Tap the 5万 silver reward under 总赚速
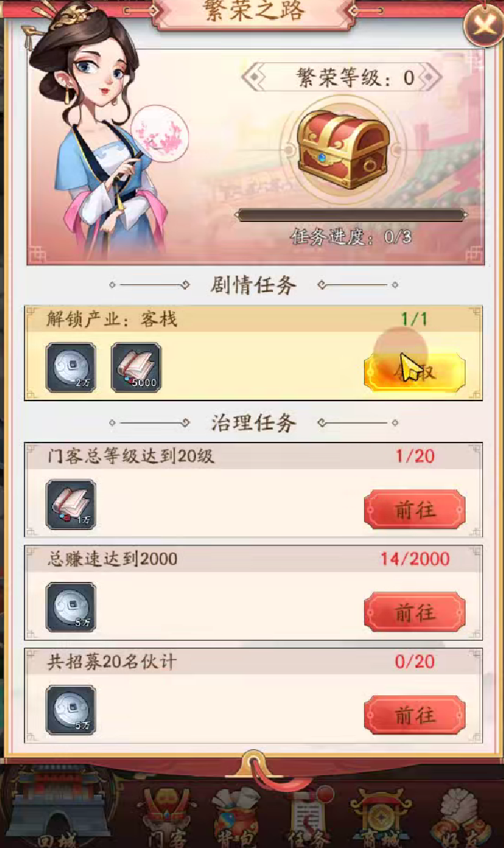Viewport: 504px width, 848px height. (x=71, y=607)
